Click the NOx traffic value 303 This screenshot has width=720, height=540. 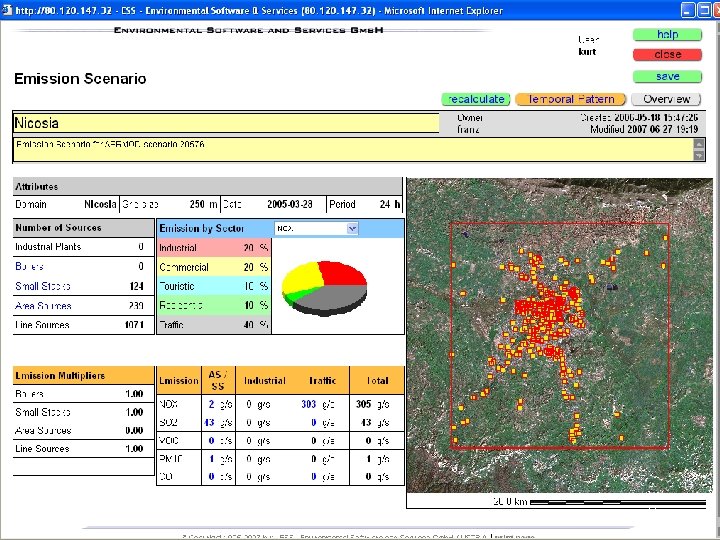[309, 405]
